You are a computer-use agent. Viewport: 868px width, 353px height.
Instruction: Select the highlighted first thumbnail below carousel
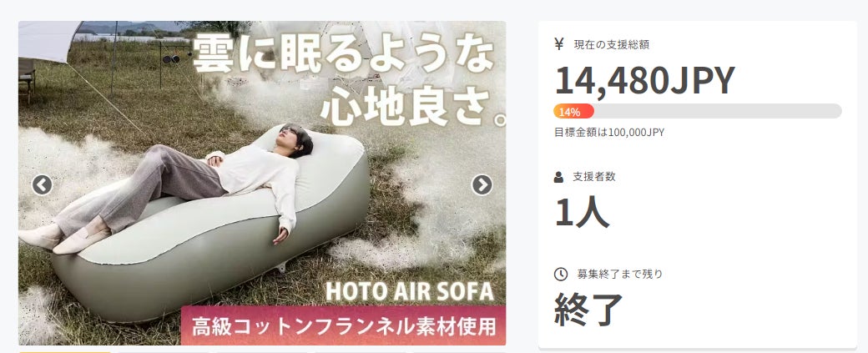coord(65,350)
